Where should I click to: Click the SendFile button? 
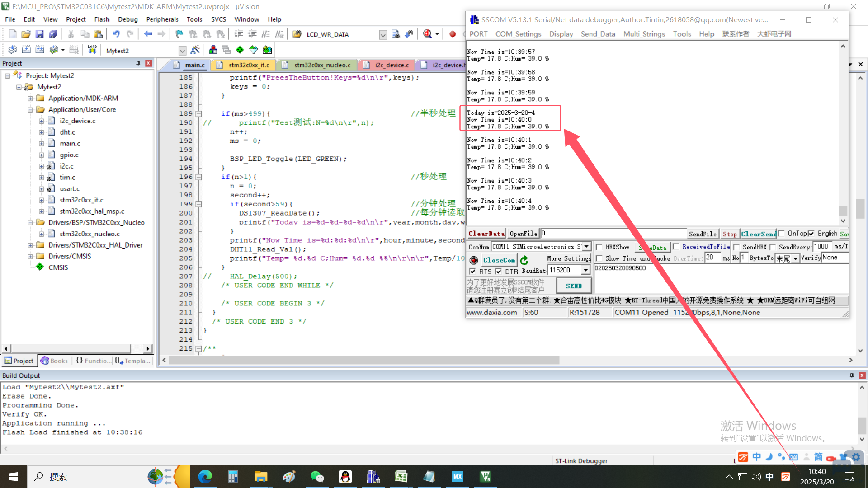click(703, 234)
